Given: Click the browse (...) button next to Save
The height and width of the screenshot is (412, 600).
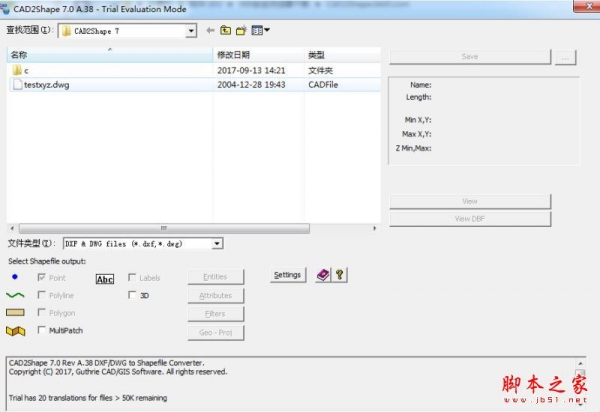Looking at the screenshot, I should (x=565, y=57).
